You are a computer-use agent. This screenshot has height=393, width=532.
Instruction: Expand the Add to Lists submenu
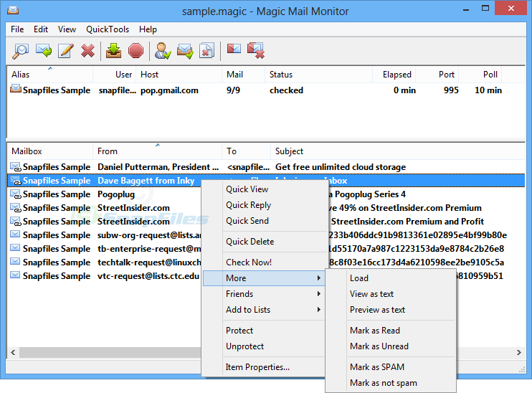(x=264, y=310)
